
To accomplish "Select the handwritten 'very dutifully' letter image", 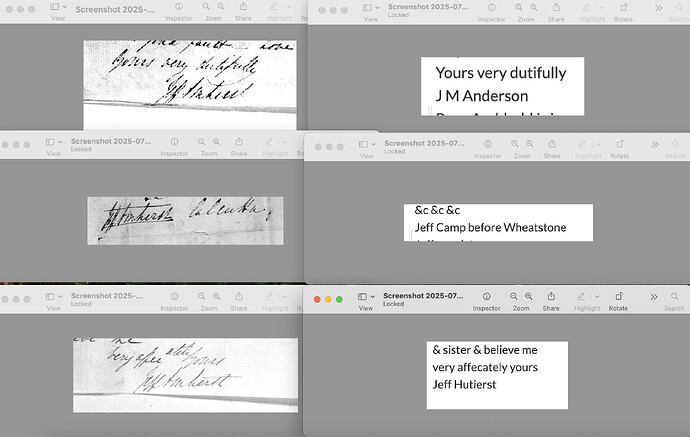I will click(x=190, y=85).
